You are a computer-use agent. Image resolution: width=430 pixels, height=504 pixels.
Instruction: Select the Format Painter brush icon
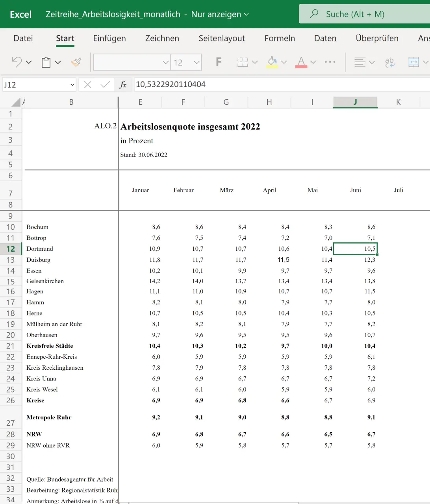[76, 62]
